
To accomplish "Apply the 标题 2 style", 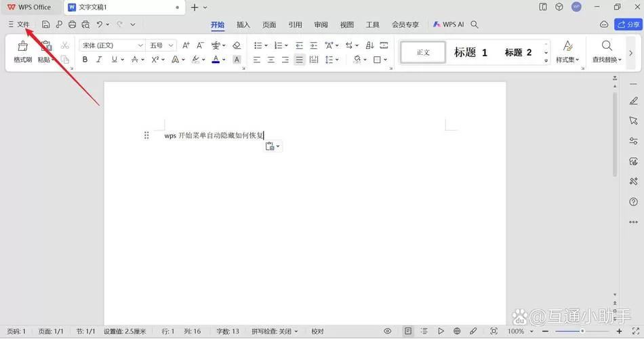I will click(519, 52).
